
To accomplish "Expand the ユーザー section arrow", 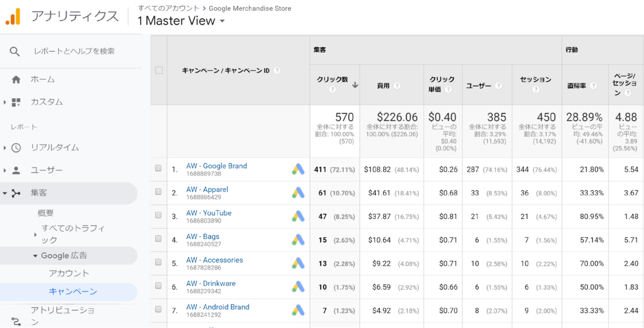I will (5, 171).
